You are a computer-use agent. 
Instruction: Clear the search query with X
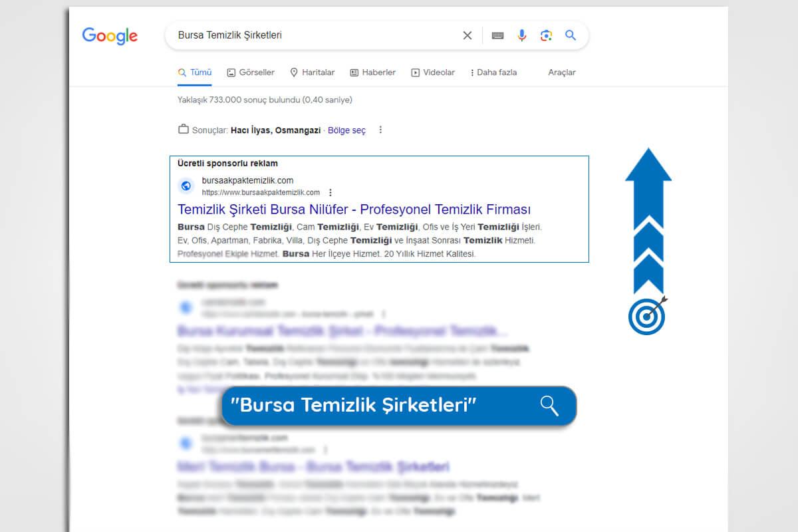tap(467, 35)
